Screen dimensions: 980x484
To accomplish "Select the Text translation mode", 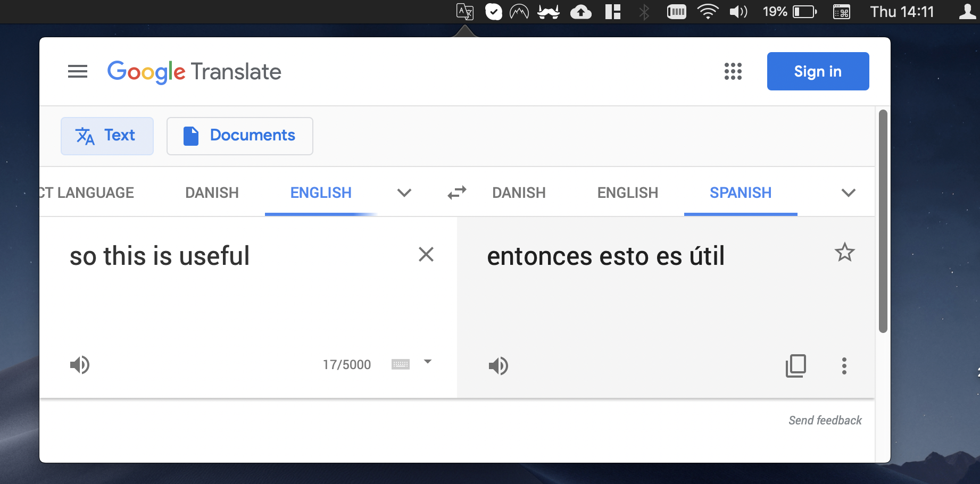I will pos(107,136).
